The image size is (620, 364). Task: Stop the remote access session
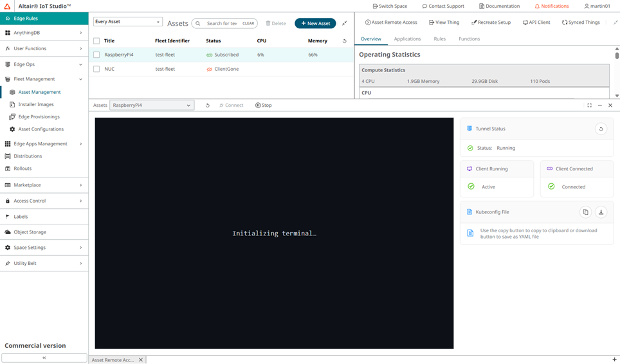pos(264,105)
